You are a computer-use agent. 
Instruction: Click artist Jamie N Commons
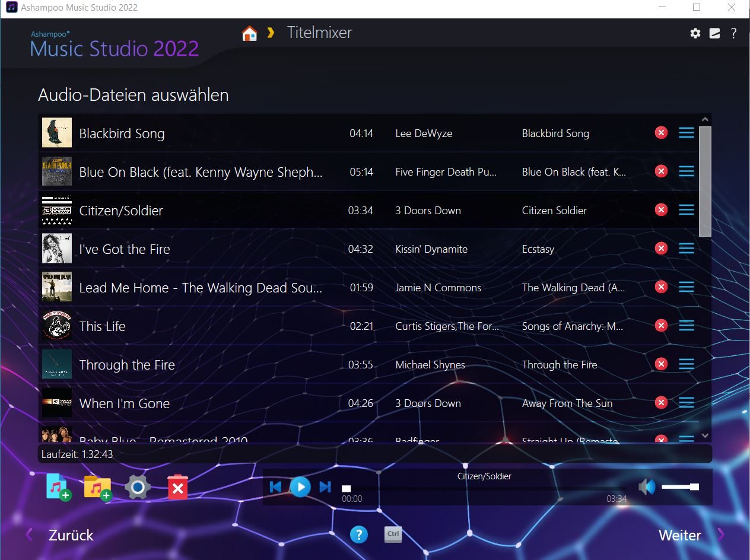[438, 288]
